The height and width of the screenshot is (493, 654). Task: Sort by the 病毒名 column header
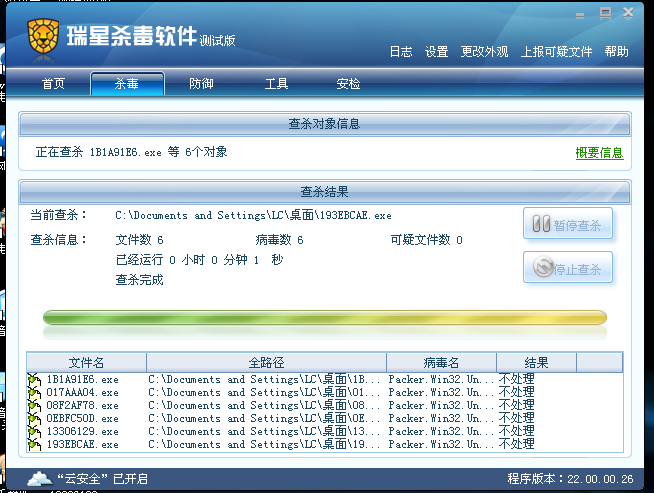pyautogui.click(x=441, y=362)
